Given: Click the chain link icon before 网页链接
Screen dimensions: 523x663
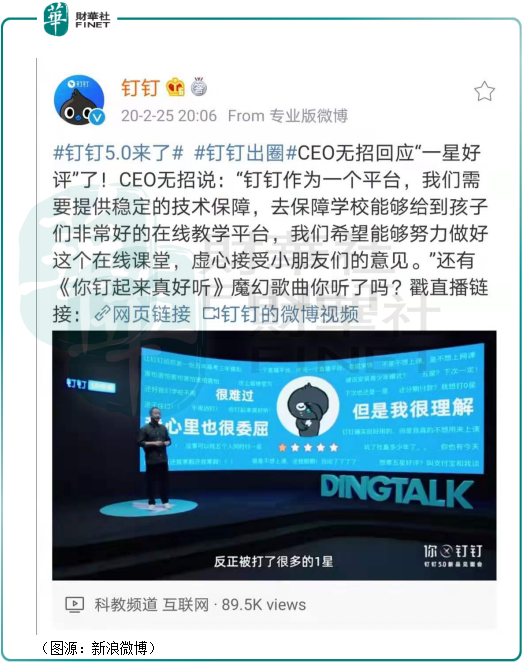Looking at the screenshot, I should (102, 314).
